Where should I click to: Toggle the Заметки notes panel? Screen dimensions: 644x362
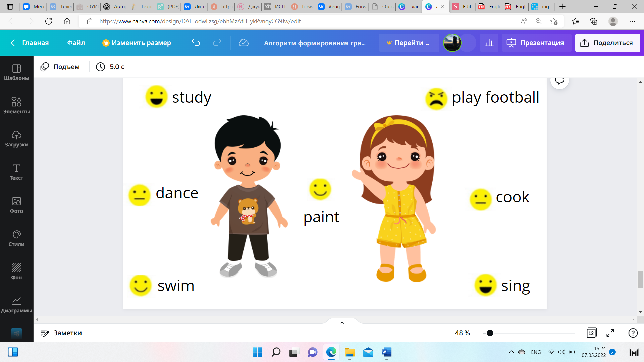61,333
